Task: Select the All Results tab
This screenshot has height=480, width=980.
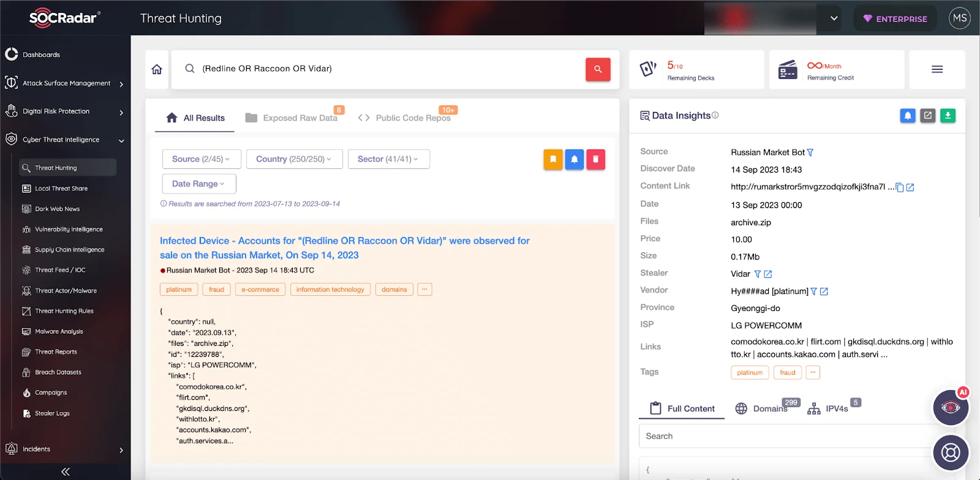Action: coord(195,118)
